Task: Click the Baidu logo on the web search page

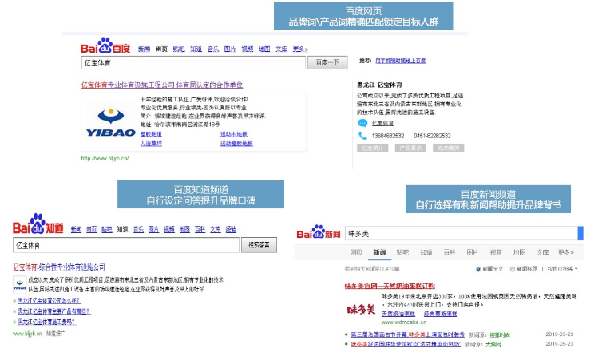Action: pyautogui.click(x=105, y=48)
